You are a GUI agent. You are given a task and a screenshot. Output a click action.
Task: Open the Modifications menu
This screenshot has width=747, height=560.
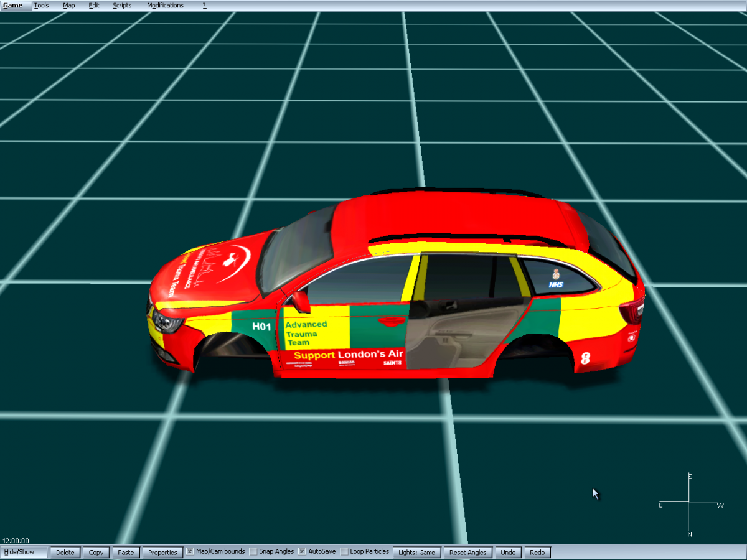pos(166,6)
